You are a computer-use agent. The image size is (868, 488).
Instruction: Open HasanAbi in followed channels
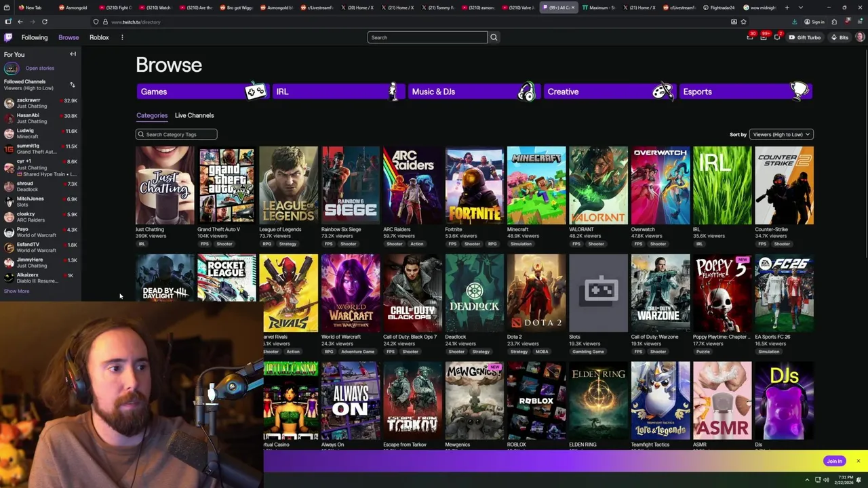41,118
